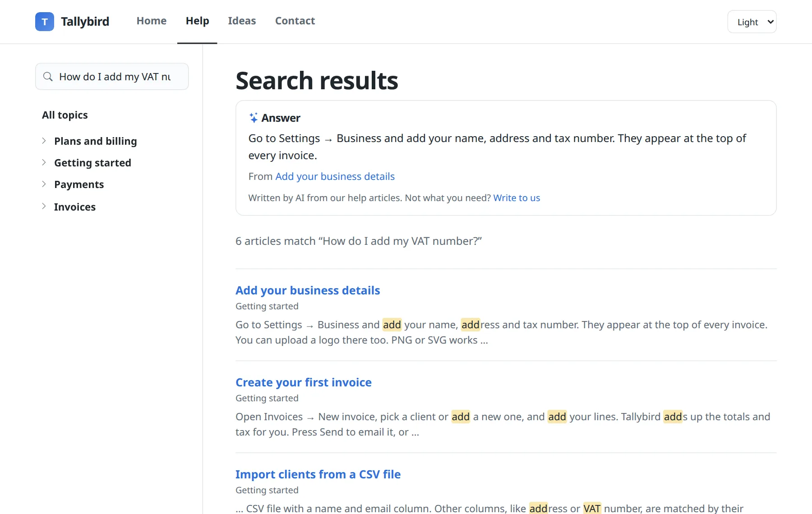
Task: Expand the Invoices topic chevron
Action: [44, 206]
